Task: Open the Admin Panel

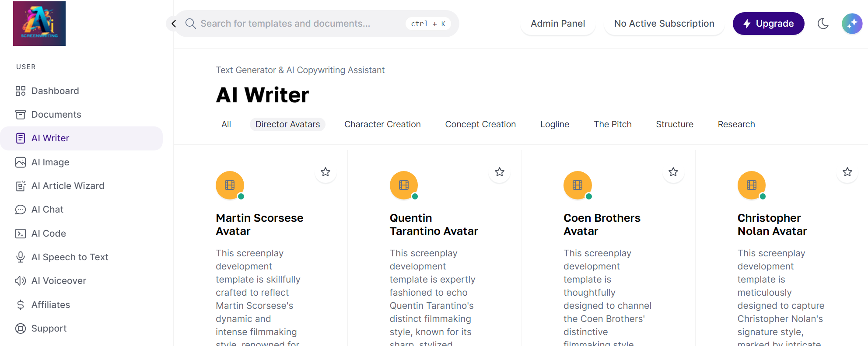Action: click(x=558, y=24)
